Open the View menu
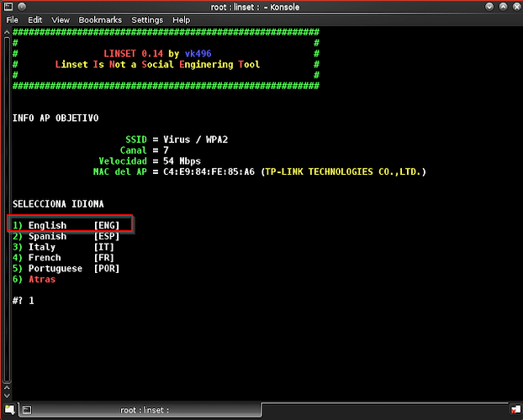The height and width of the screenshot is (420, 523). (61, 19)
